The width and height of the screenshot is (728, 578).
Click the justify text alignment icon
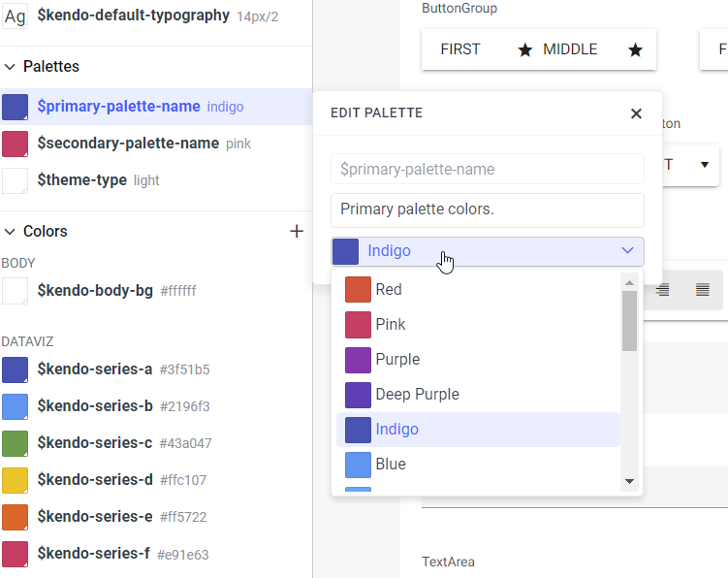(703, 289)
